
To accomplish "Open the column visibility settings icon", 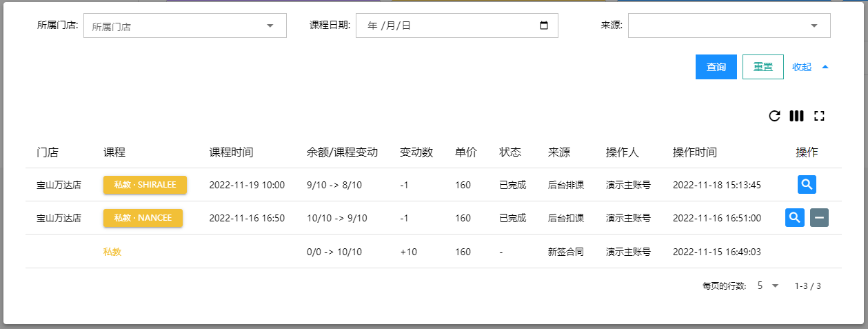I will pyautogui.click(x=796, y=116).
